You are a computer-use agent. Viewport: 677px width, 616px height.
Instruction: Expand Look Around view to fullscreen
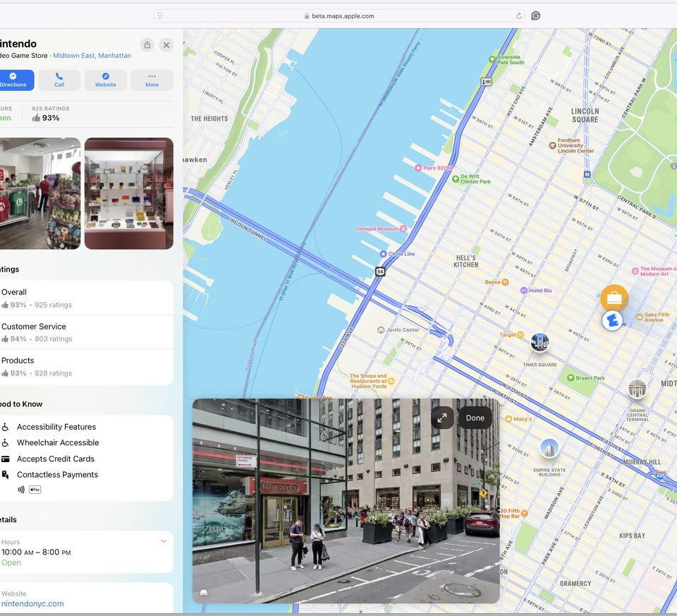[x=442, y=418]
